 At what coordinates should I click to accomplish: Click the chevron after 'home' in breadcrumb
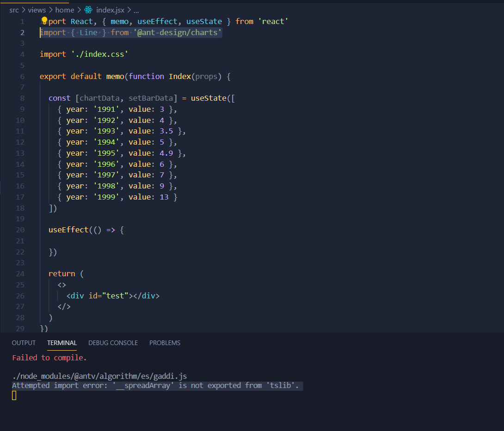point(79,10)
